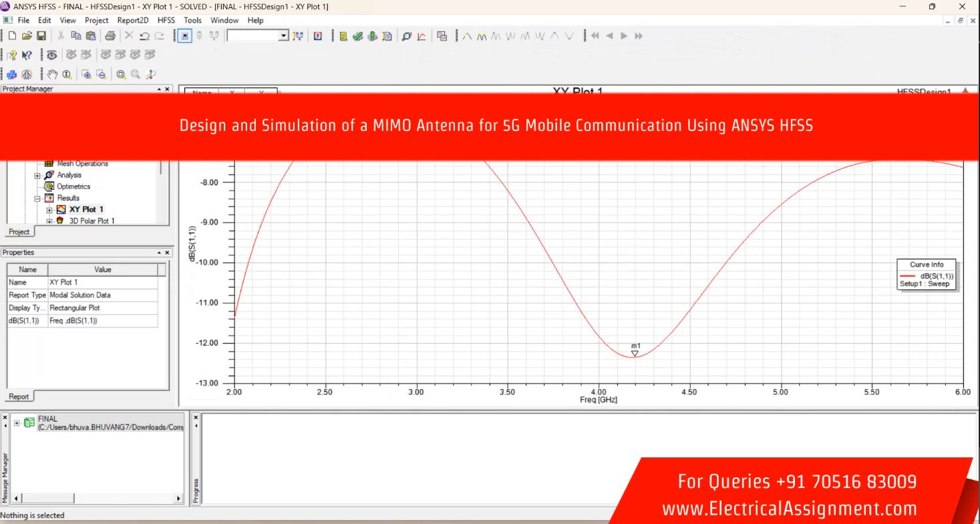Open the toolbar combo box dropdown
Image resolution: width=980 pixels, height=524 pixels.
283,36
